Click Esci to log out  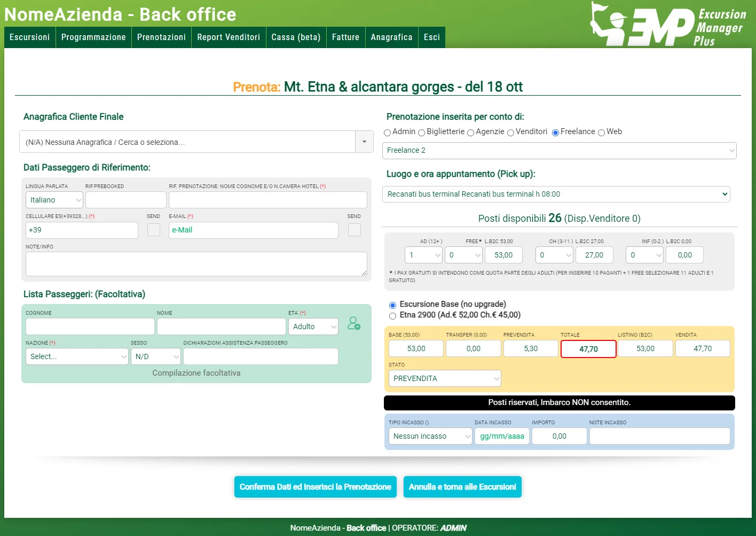(432, 37)
